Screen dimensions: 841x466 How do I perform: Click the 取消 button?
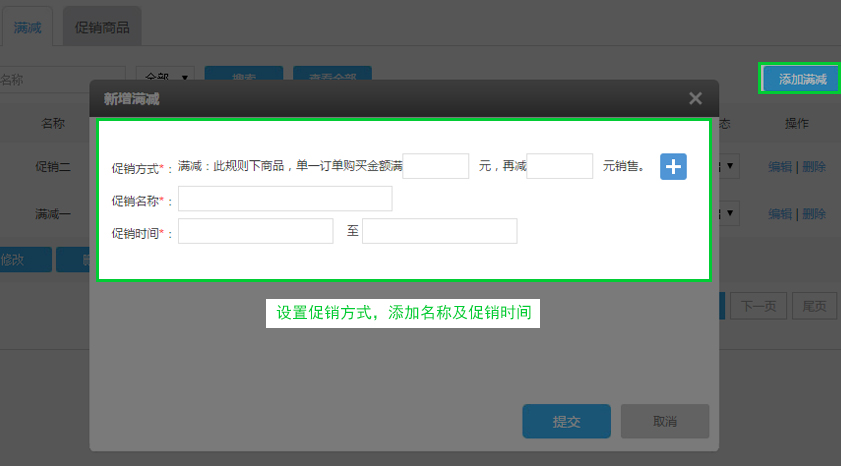665,421
